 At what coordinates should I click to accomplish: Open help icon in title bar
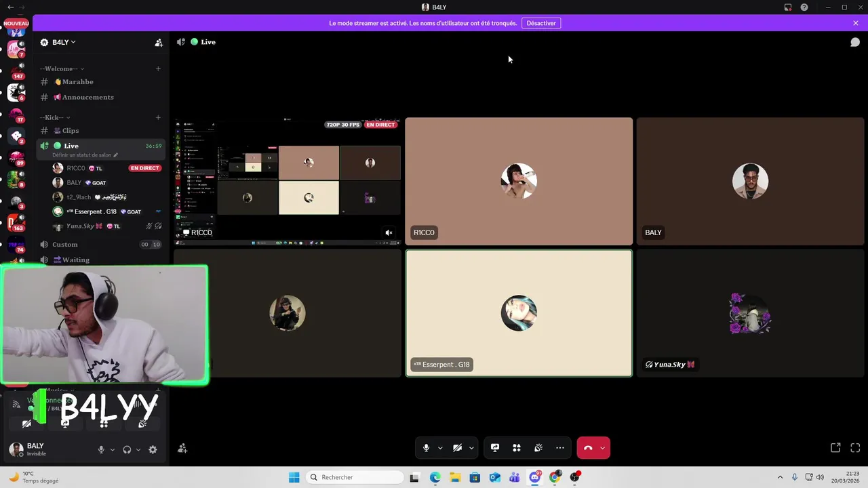click(804, 7)
